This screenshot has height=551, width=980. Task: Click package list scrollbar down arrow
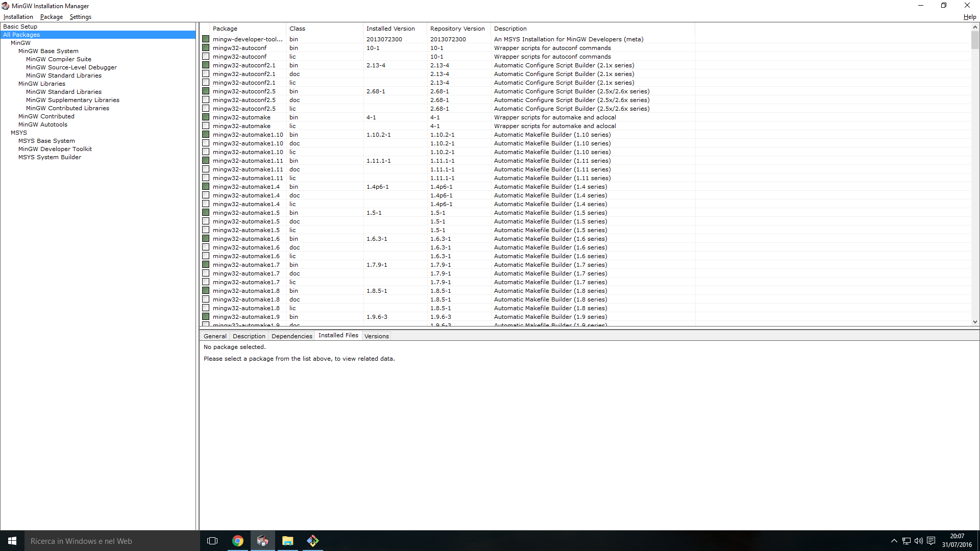tap(975, 322)
